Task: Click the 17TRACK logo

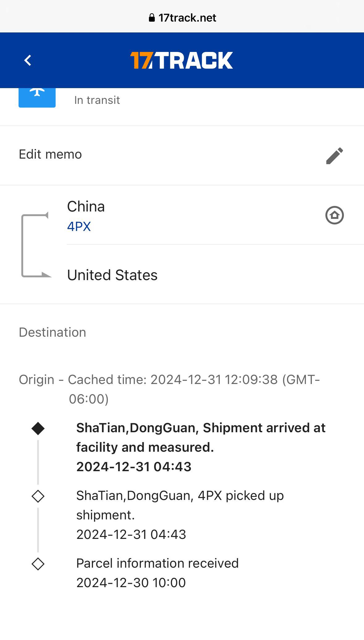Action: coord(182,60)
